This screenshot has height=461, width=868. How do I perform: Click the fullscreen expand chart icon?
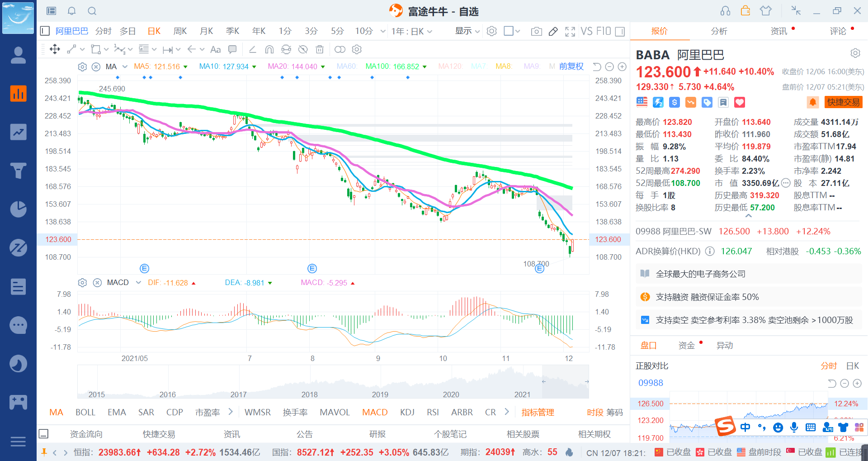tap(570, 31)
